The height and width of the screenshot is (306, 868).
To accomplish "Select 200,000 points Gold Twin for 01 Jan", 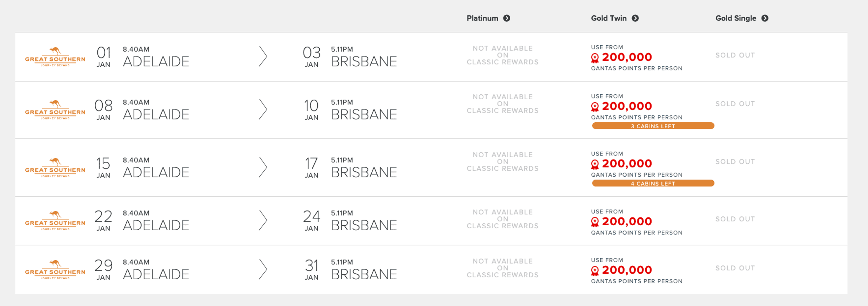I will (627, 57).
